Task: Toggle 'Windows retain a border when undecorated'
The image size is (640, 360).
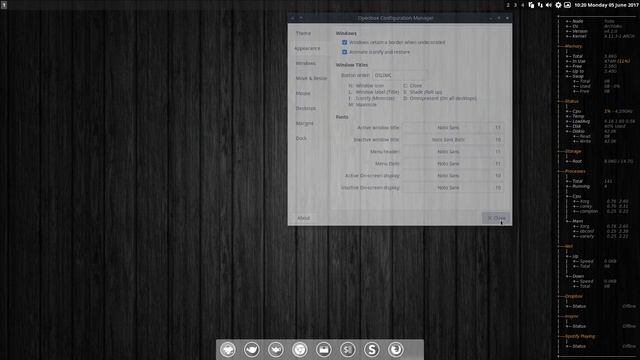Action: [x=344, y=42]
